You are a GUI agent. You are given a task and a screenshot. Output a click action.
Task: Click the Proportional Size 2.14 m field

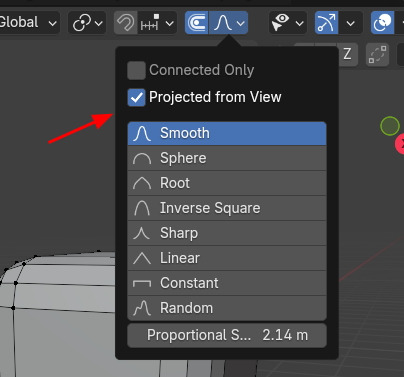point(227,335)
